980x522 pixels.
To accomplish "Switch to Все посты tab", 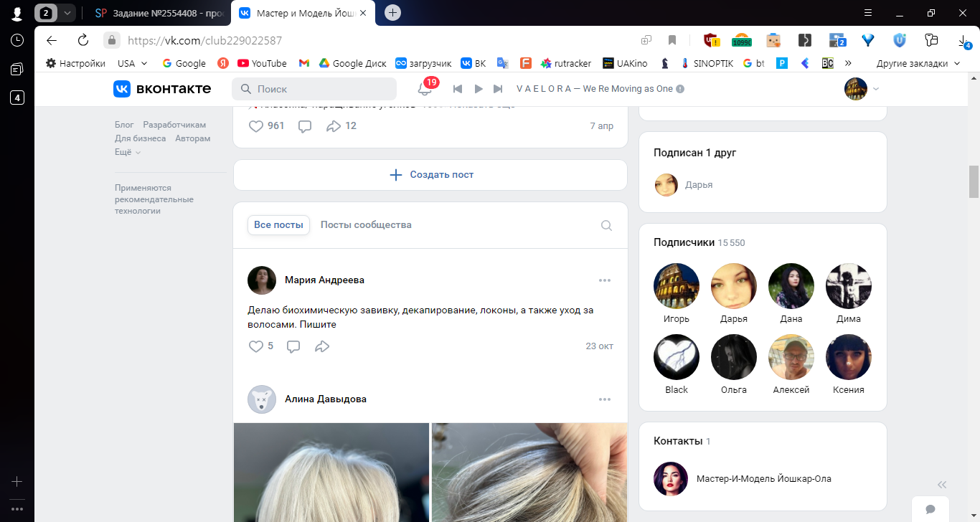I will coord(278,225).
